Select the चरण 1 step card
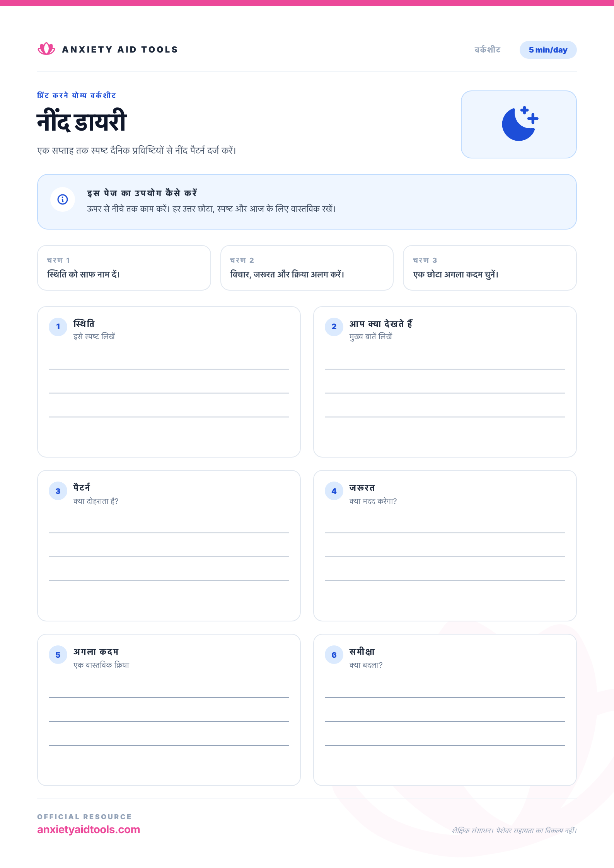 [124, 267]
